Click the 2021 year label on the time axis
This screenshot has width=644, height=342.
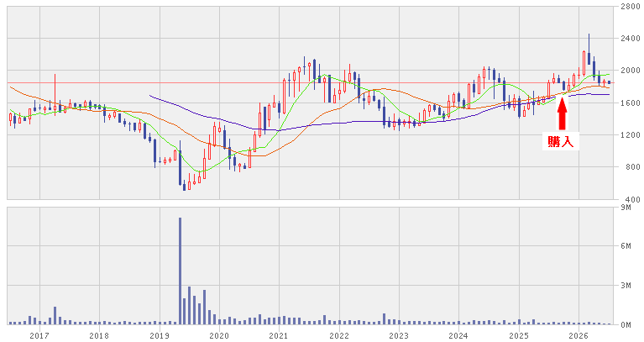click(280, 336)
